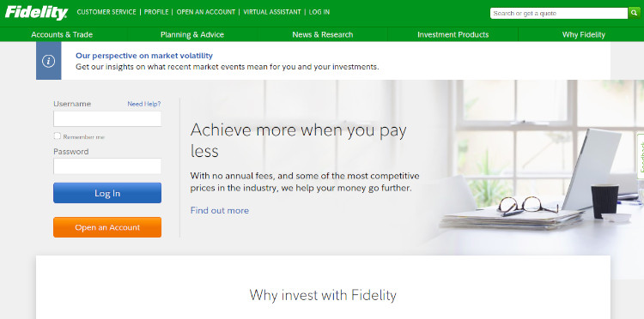Tick the Remember me checkbox
644x319 pixels.
[x=57, y=136]
